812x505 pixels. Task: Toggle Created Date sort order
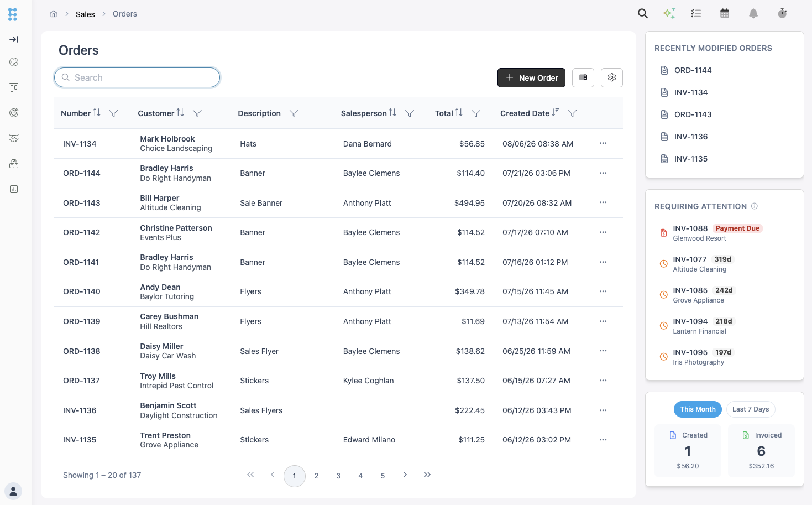coord(556,113)
